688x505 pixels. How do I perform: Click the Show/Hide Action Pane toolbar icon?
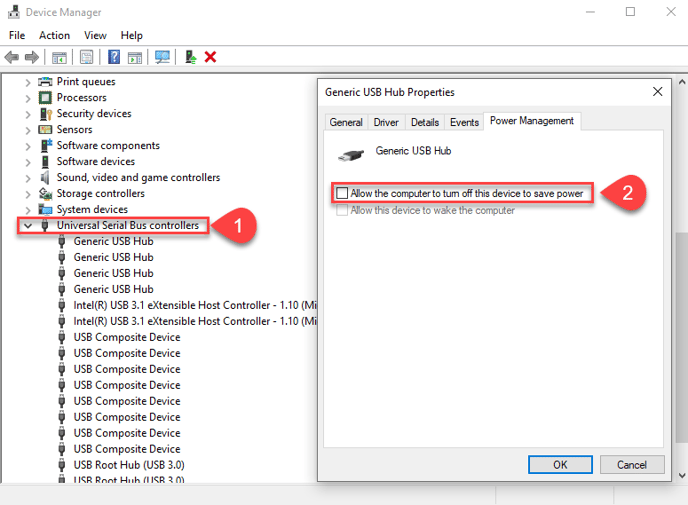(x=135, y=57)
